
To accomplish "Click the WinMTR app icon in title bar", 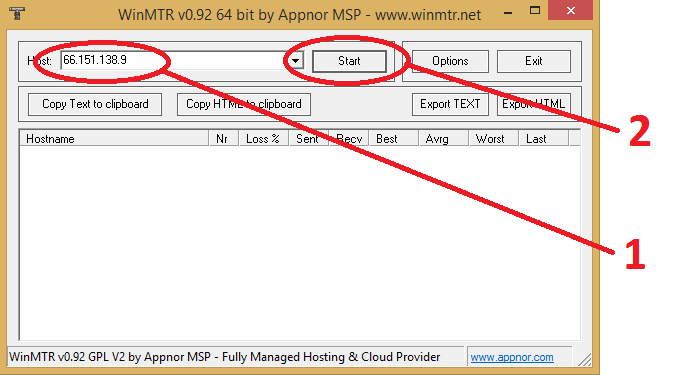I will pos(17,13).
